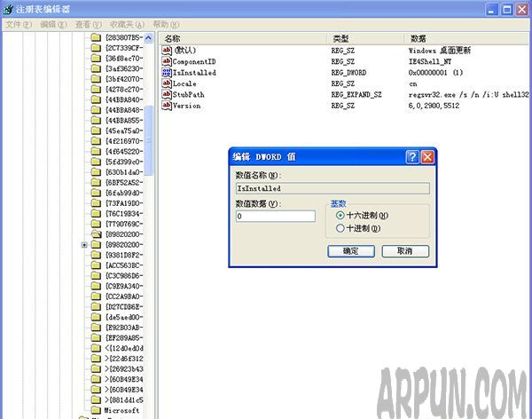The height and width of the screenshot is (419, 532).
Task: Sort by the 类型 column header
Action: [365, 39]
